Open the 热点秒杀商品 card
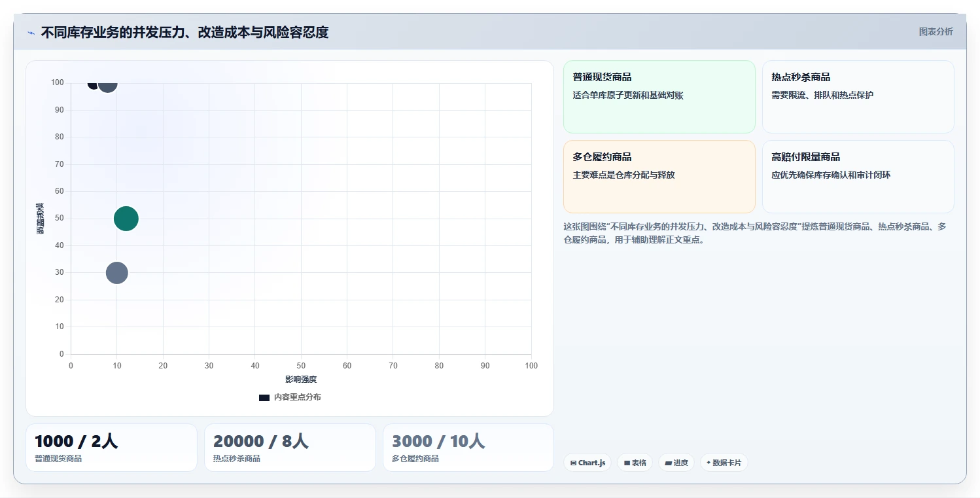980x498 pixels. coord(858,97)
